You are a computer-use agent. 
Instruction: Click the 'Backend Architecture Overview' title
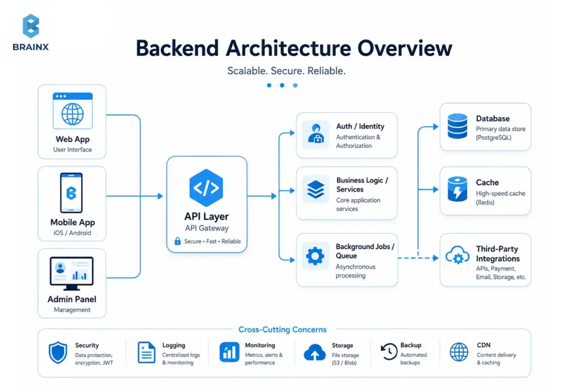pyautogui.click(x=294, y=48)
